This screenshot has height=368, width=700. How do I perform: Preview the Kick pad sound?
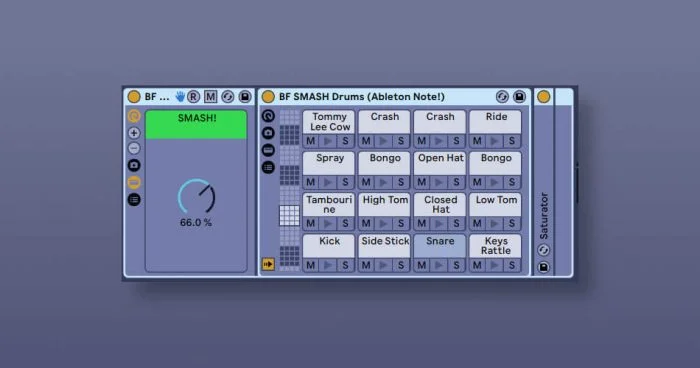coord(328,265)
